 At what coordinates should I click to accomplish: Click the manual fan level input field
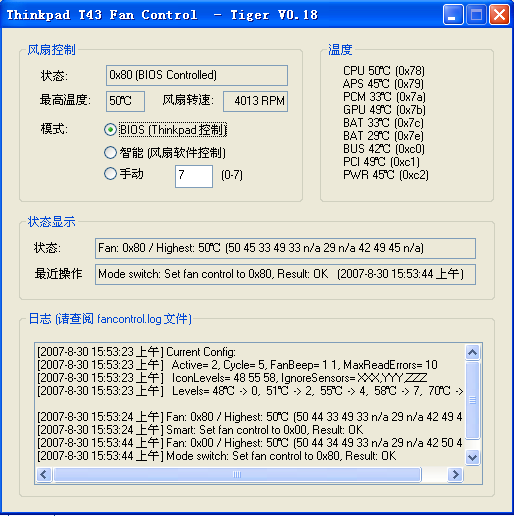point(194,176)
